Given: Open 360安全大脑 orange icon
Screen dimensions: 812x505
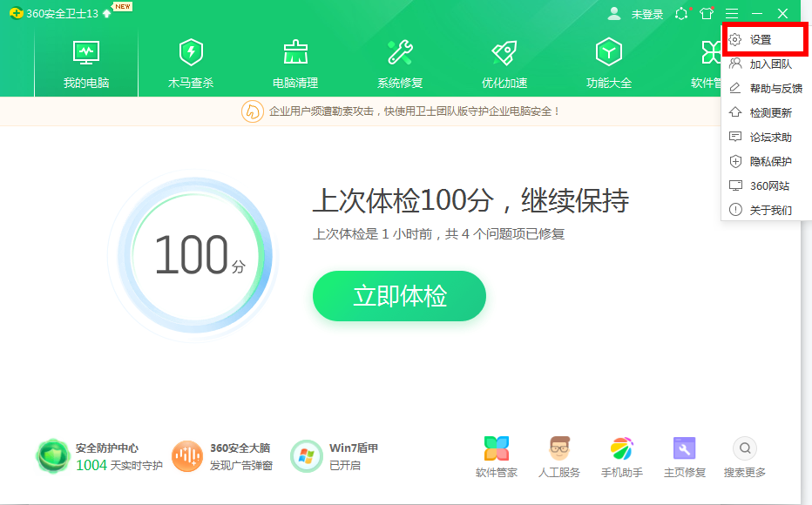Looking at the screenshot, I should click(186, 456).
